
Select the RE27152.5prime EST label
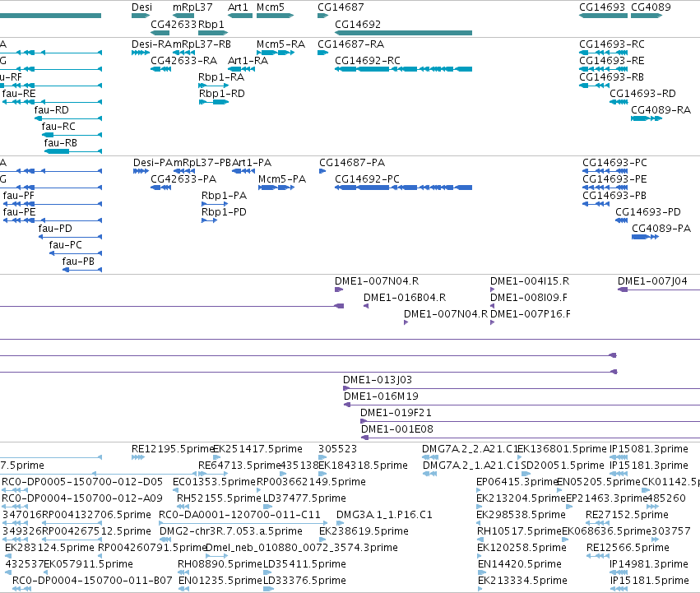tap(627, 516)
